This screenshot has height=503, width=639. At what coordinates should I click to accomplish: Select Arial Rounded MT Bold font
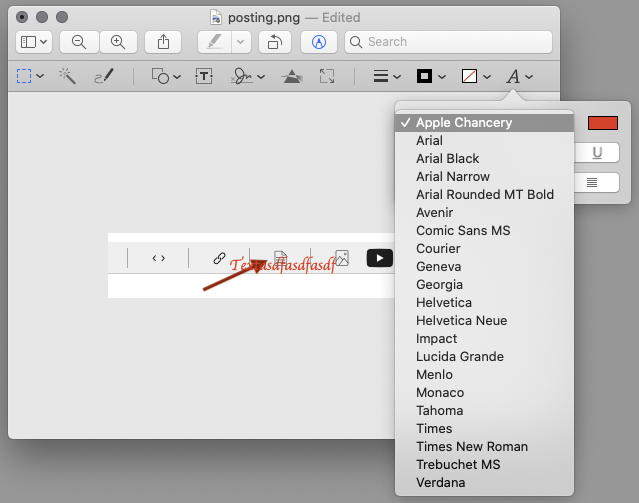point(485,194)
